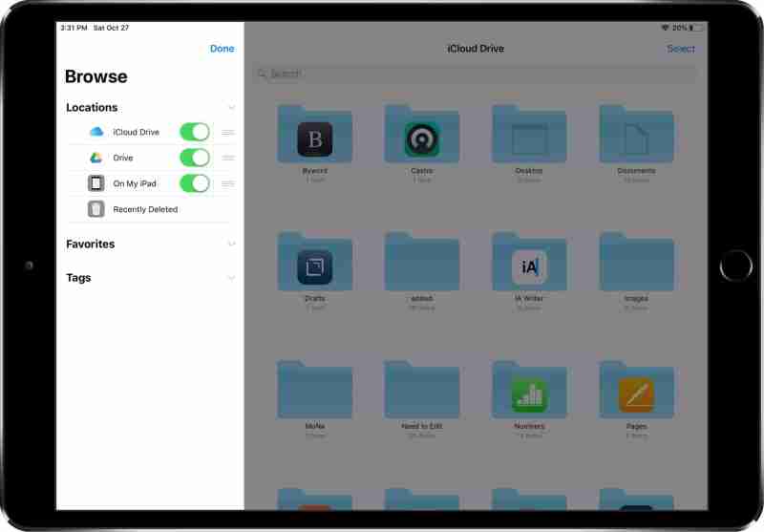Screen dimensions: 764x532
Task: Tap Select in iCloud Drive header
Action: pos(681,49)
